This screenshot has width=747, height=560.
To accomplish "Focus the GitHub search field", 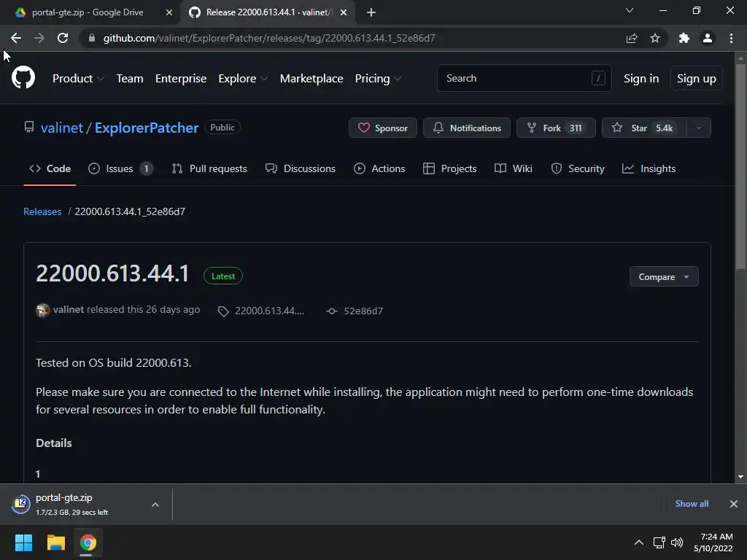I will [x=524, y=78].
